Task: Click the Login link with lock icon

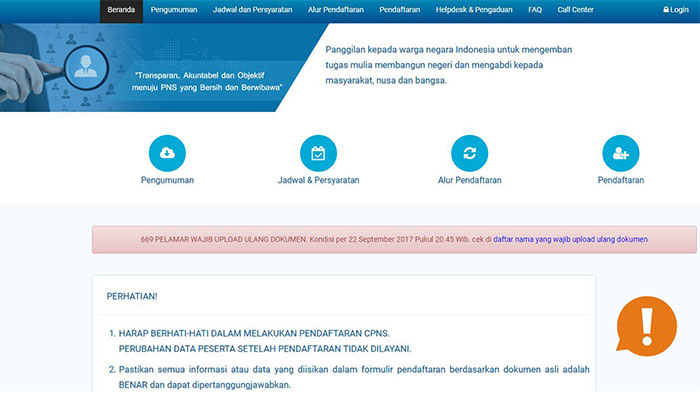Action: tap(675, 10)
